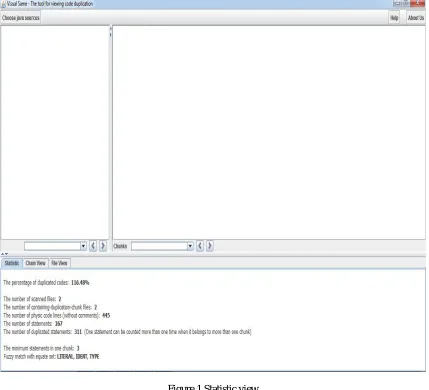Open the About Us button
Viewport: 429px width, 390px height.
(x=416, y=18)
